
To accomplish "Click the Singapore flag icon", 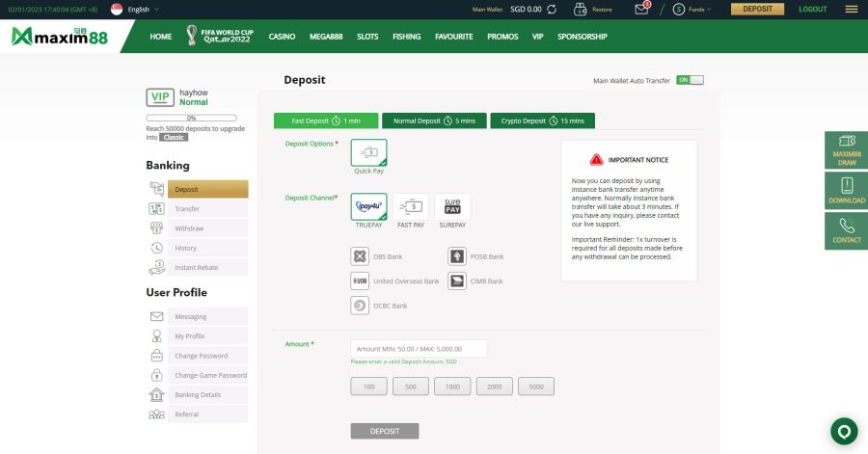I will (x=117, y=10).
